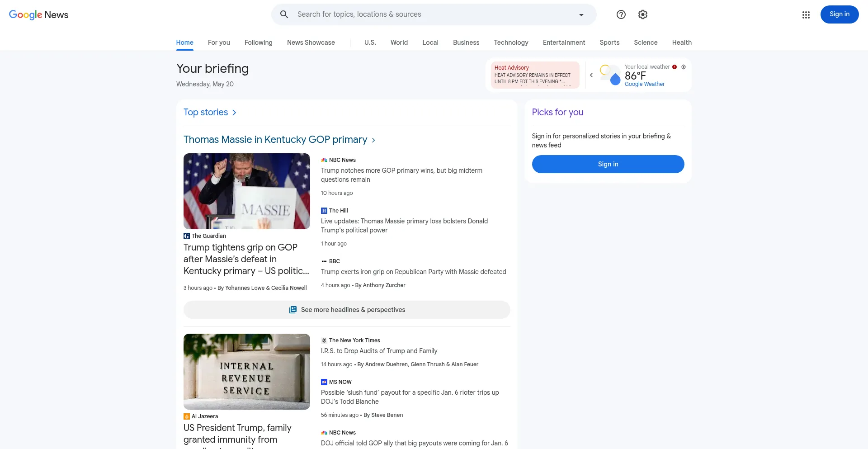Click The Hill source icon
The height and width of the screenshot is (449, 868).
[324, 211]
